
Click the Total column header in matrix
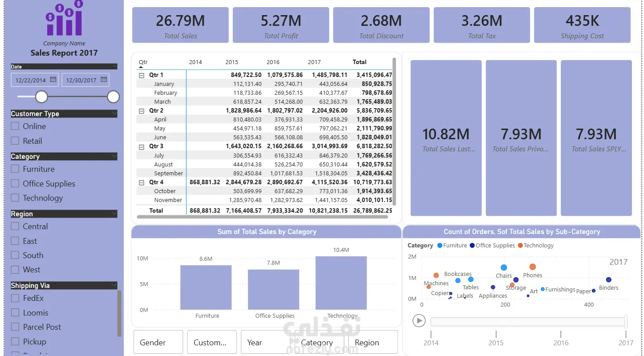pos(359,62)
